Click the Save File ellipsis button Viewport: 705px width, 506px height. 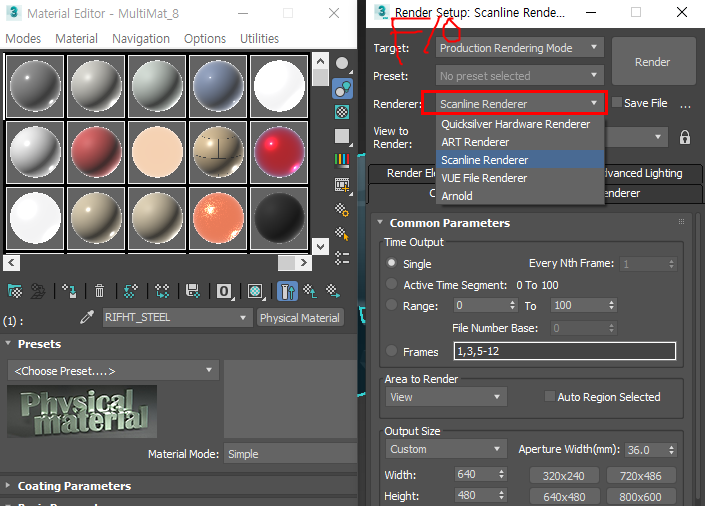[685, 104]
